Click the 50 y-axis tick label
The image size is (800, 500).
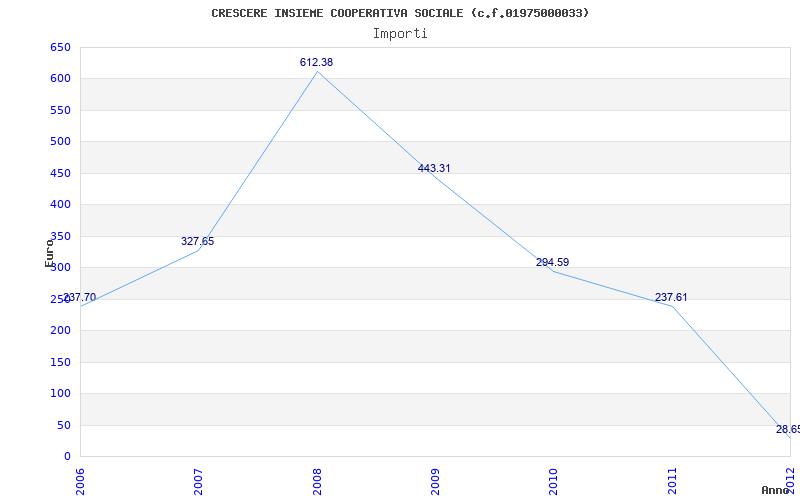(64, 425)
